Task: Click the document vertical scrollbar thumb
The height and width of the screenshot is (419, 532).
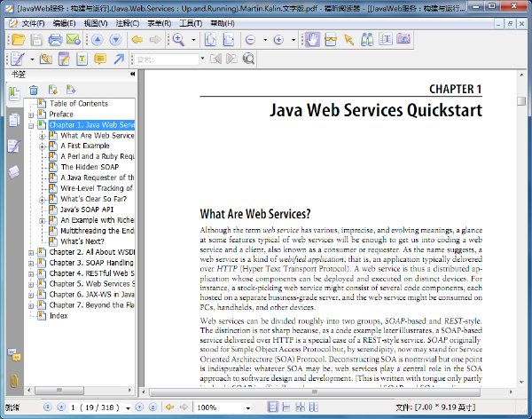Action: [521, 101]
